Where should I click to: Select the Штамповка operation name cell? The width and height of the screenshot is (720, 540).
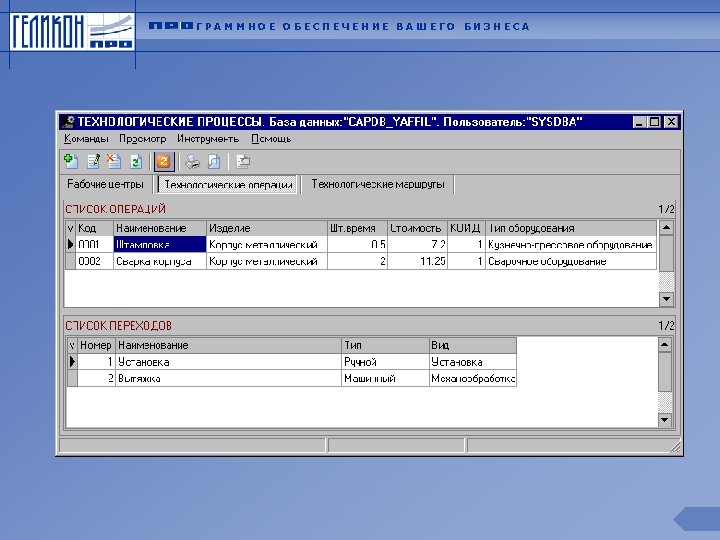[160, 244]
